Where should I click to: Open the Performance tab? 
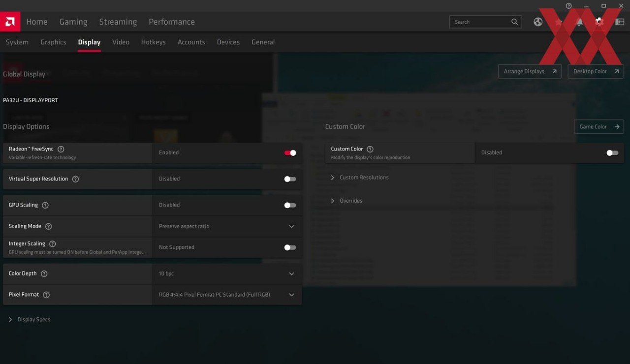pos(172,22)
